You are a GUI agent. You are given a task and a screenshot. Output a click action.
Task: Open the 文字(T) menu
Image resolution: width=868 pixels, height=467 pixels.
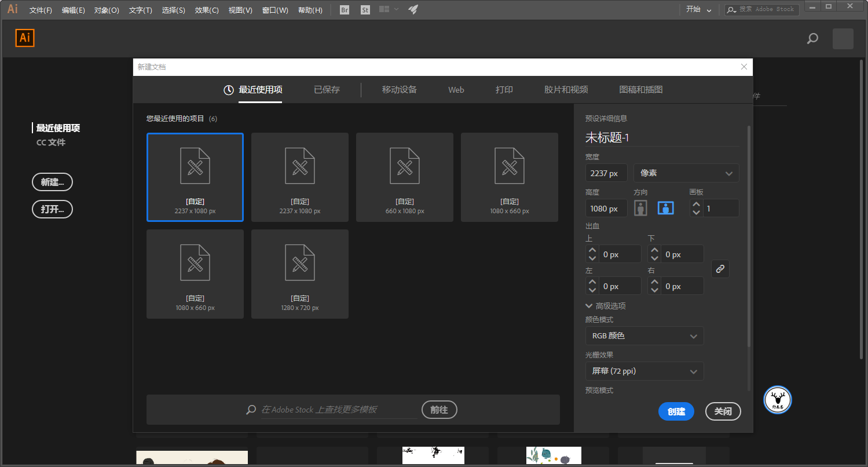pos(140,10)
